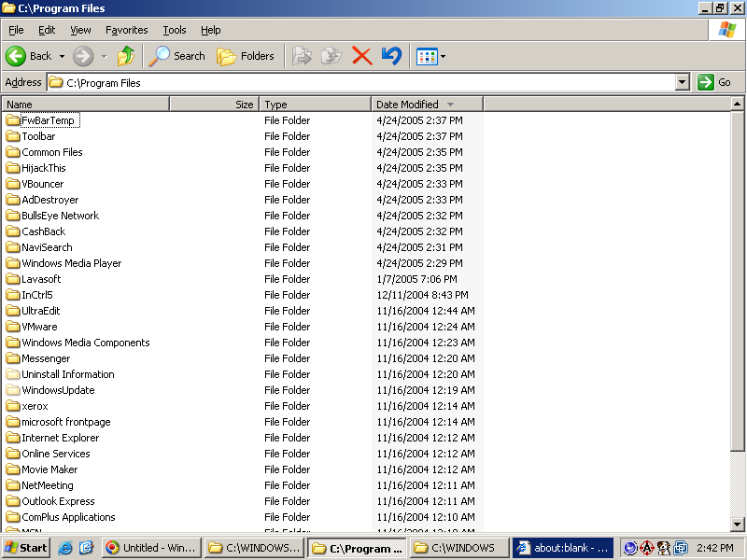Screen dimensions: 747x560
Task: Open the Start menu
Action: (26, 548)
